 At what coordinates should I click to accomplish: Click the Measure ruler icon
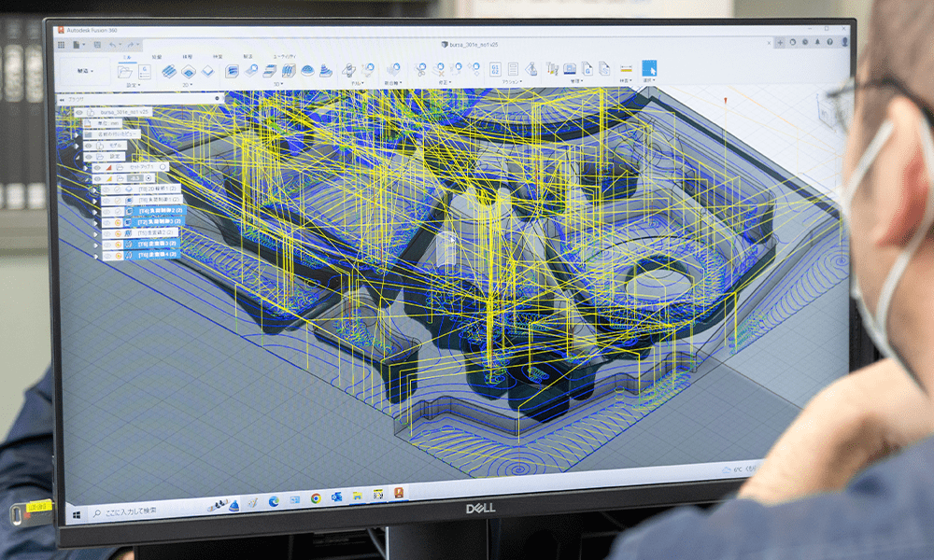pyautogui.click(x=626, y=68)
